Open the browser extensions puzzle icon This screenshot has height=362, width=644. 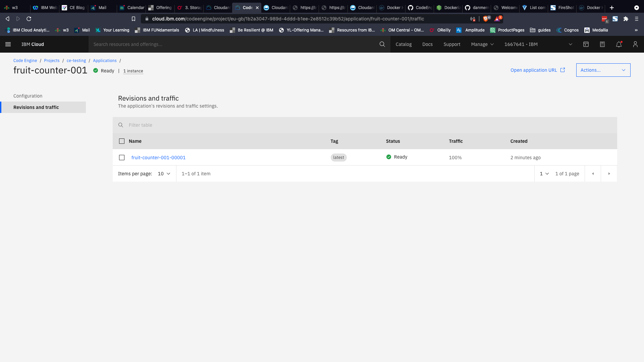click(x=626, y=19)
